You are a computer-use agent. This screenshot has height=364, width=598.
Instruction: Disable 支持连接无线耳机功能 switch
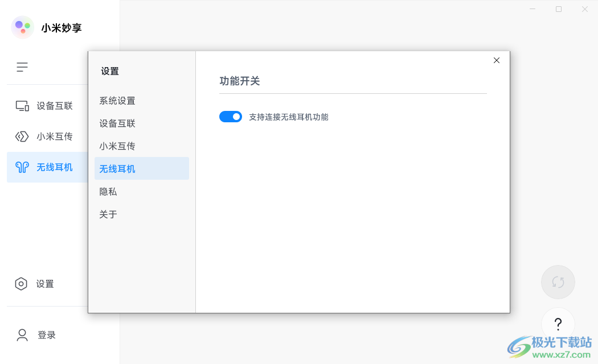tap(231, 117)
